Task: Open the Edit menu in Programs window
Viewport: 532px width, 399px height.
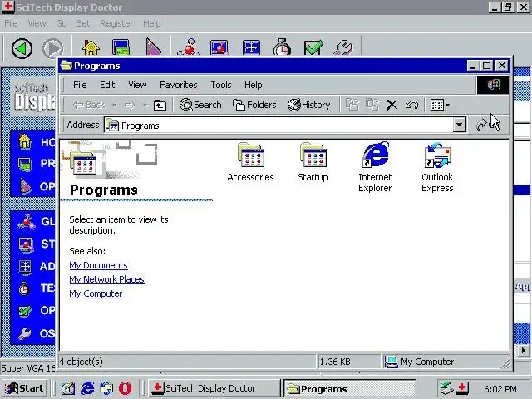Action: 107,85
